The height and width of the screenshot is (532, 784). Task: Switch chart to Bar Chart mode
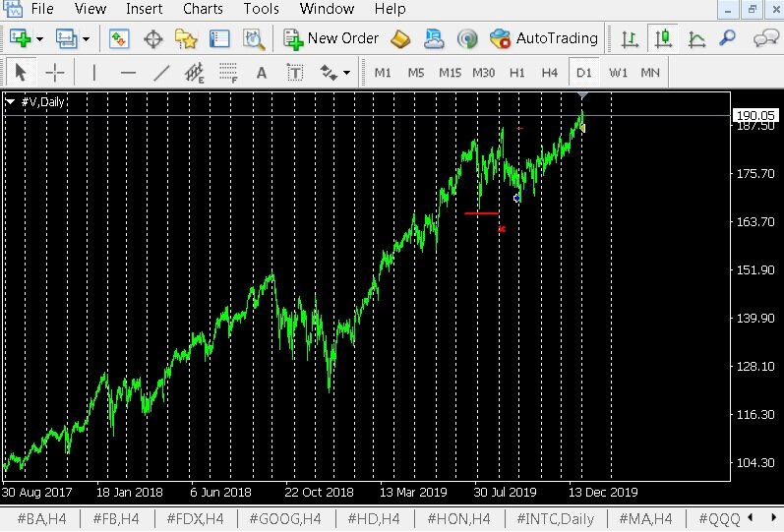point(630,38)
